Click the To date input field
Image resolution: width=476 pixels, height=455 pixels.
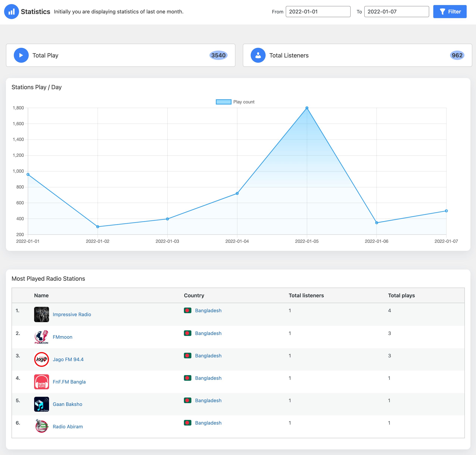pyautogui.click(x=396, y=12)
